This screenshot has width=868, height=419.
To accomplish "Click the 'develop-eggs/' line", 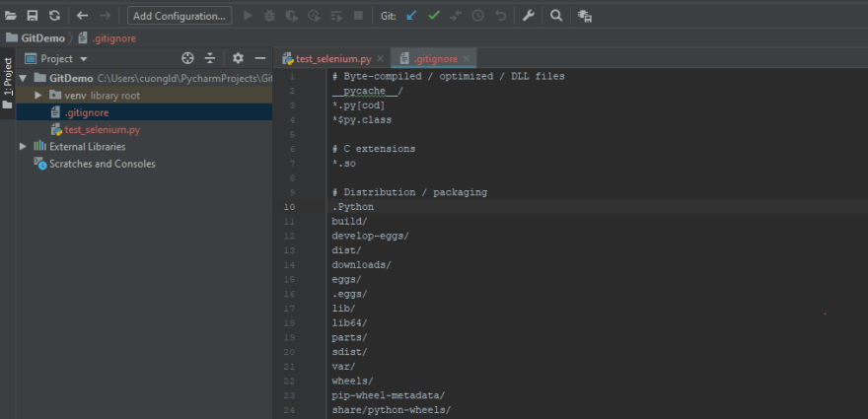I will (370, 236).
